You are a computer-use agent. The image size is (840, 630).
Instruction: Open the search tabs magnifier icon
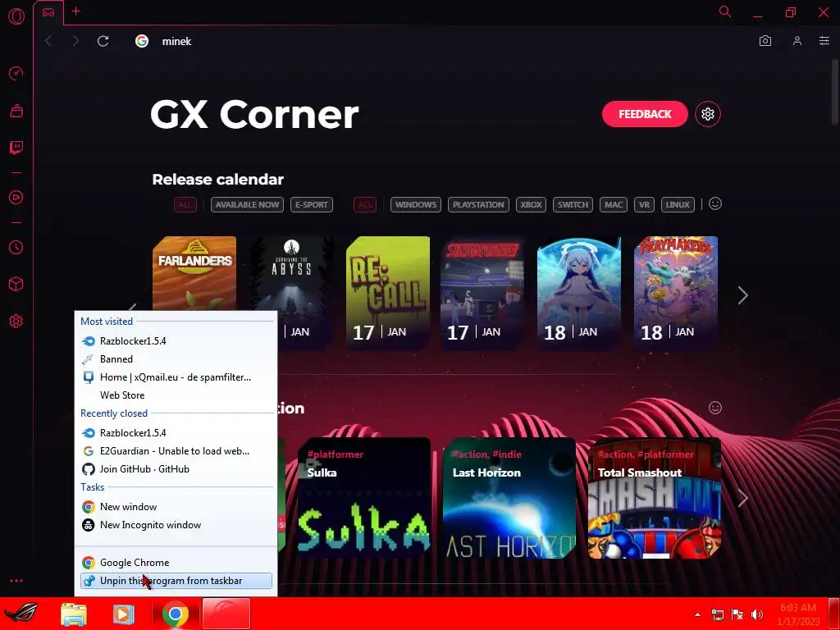tap(725, 11)
